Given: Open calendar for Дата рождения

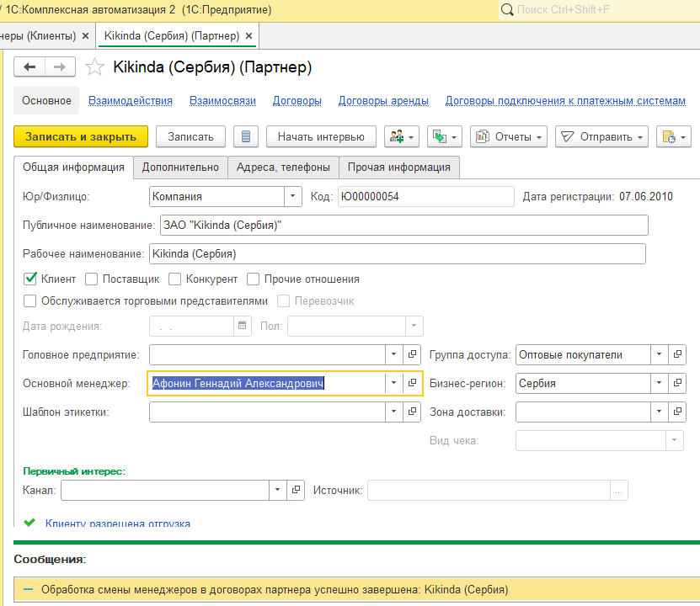Looking at the screenshot, I should 243,326.
